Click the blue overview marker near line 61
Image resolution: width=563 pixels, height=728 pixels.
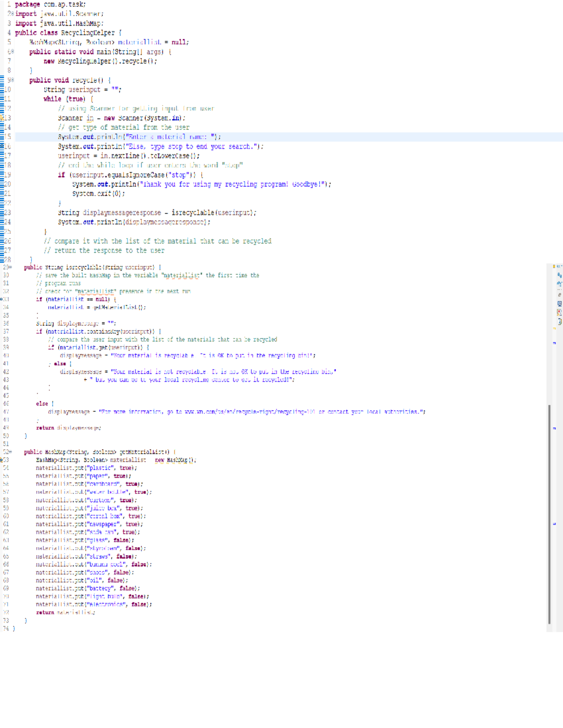click(554, 524)
